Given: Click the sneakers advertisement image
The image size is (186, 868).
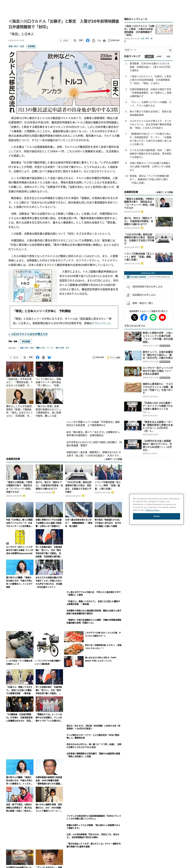Looking at the screenshot, I should coord(20,645).
